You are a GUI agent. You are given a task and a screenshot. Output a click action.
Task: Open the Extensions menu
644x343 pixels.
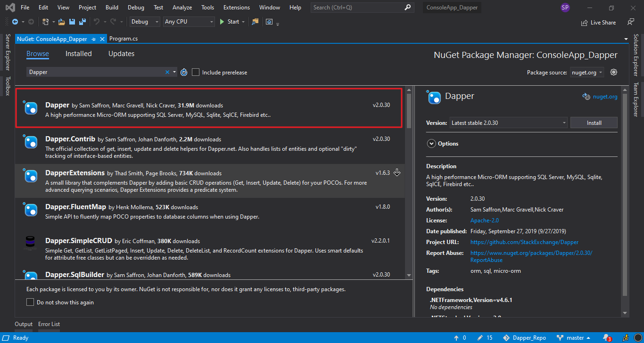coord(237,8)
